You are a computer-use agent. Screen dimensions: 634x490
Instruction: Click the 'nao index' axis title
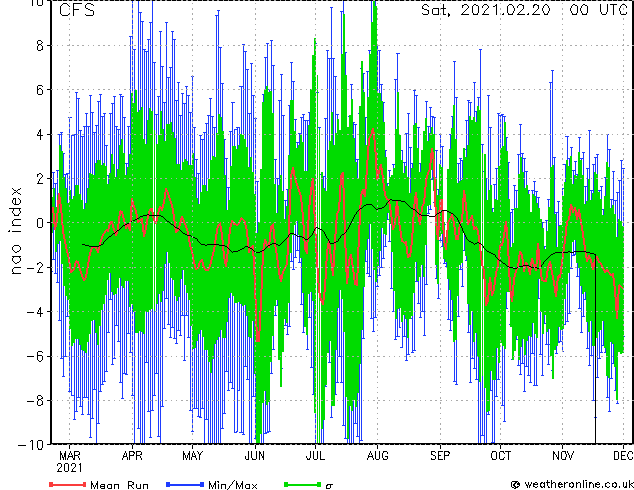coord(15,230)
